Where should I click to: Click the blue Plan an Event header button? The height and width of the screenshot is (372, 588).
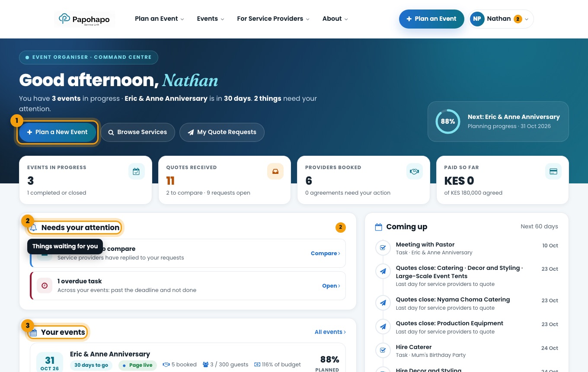pos(431,19)
